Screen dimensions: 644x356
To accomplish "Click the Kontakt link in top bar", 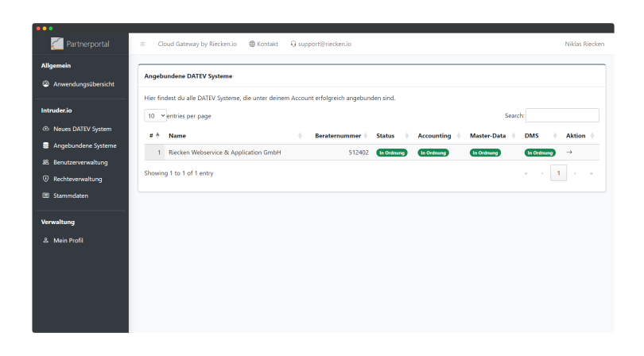I will (x=263, y=44).
